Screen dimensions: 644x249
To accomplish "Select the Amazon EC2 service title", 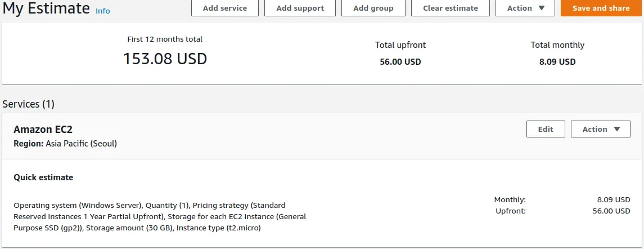I will [43, 130].
